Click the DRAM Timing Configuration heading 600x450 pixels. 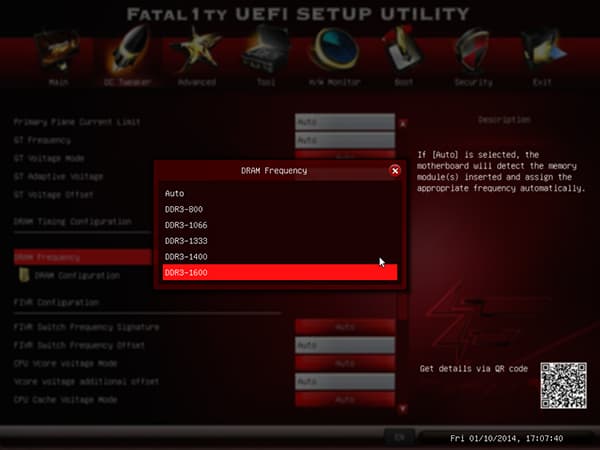pos(73,222)
